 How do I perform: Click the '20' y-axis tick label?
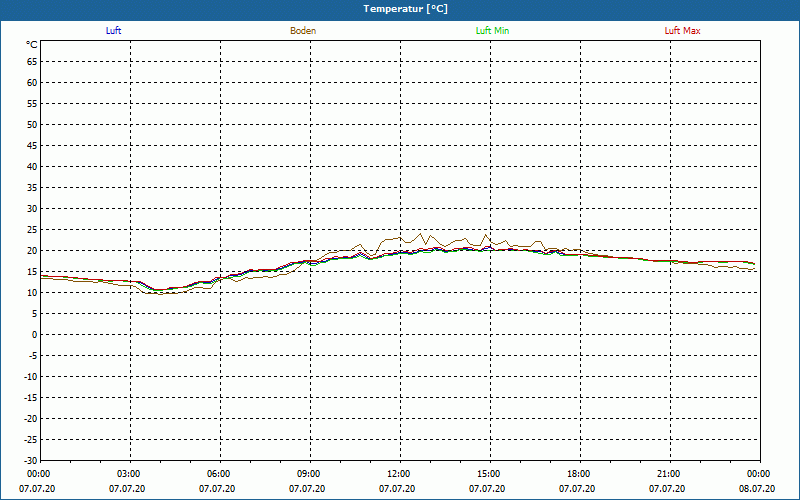click(x=32, y=251)
